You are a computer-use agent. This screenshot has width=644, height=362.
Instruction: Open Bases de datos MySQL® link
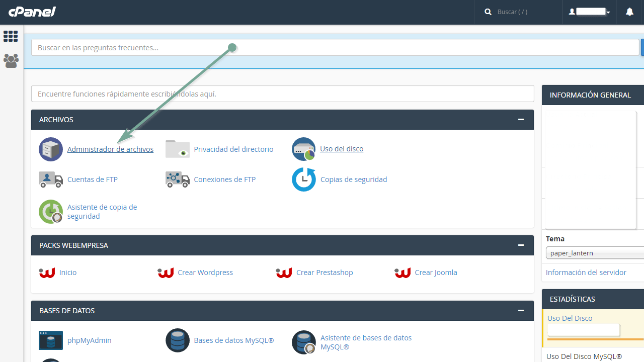coord(234,340)
